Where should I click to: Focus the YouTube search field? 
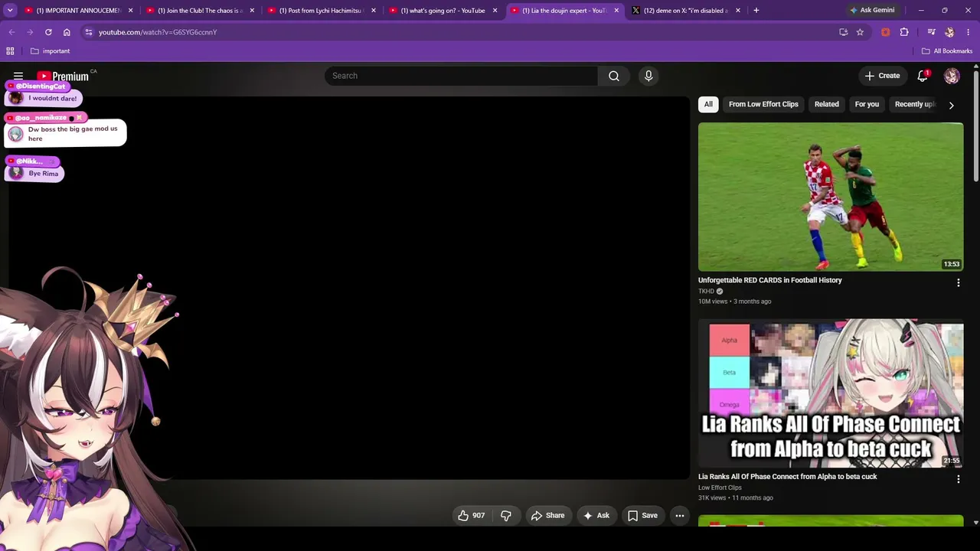coord(462,76)
